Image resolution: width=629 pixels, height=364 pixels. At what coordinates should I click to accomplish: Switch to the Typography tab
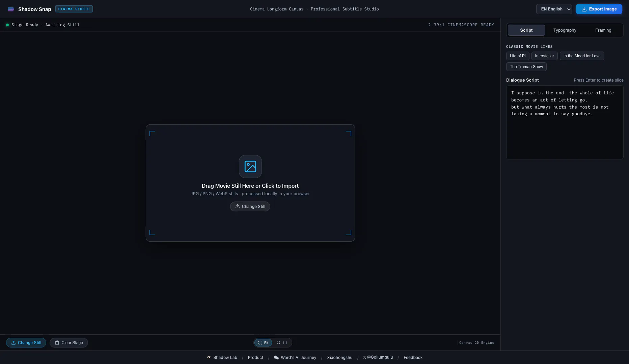565,30
